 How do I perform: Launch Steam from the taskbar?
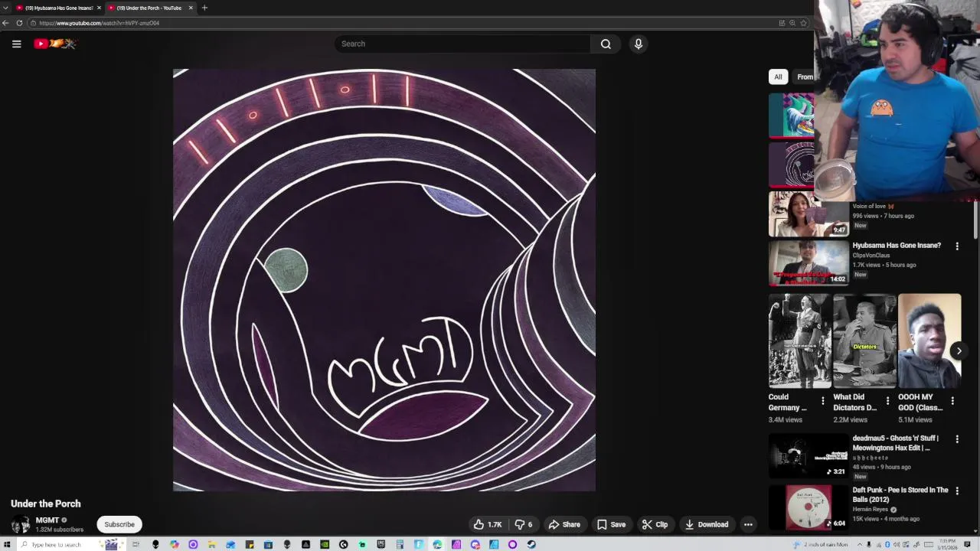(x=531, y=544)
